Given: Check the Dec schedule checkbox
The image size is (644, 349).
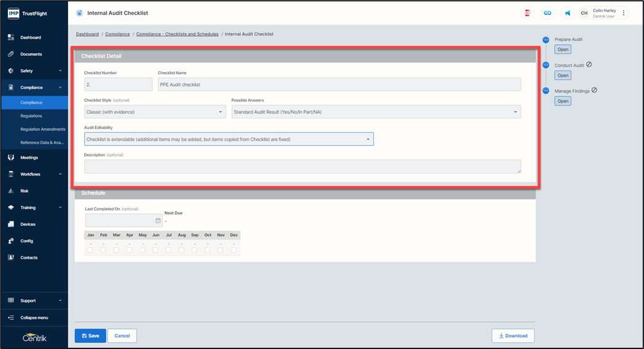Looking at the screenshot, I should (x=233, y=250).
